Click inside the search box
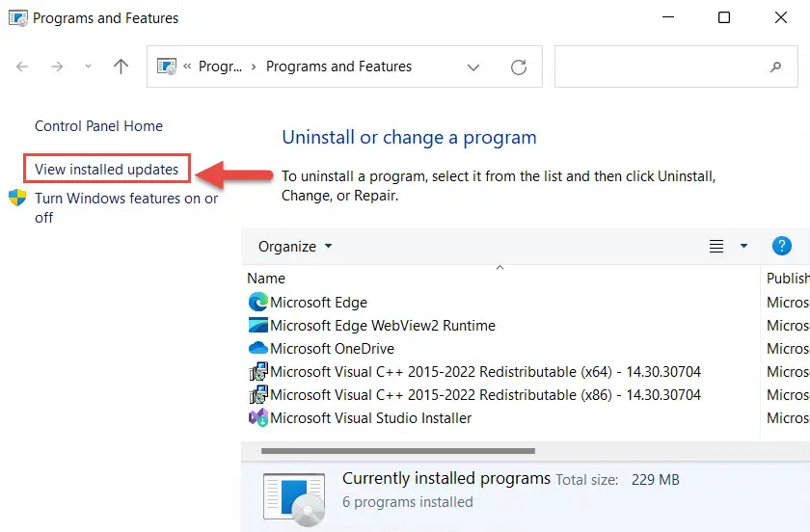The height and width of the screenshot is (532, 810). click(x=676, y=66)
